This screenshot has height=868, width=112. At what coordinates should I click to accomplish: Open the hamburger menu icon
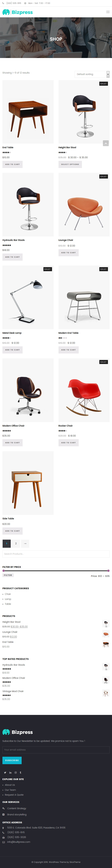[108, 12]
